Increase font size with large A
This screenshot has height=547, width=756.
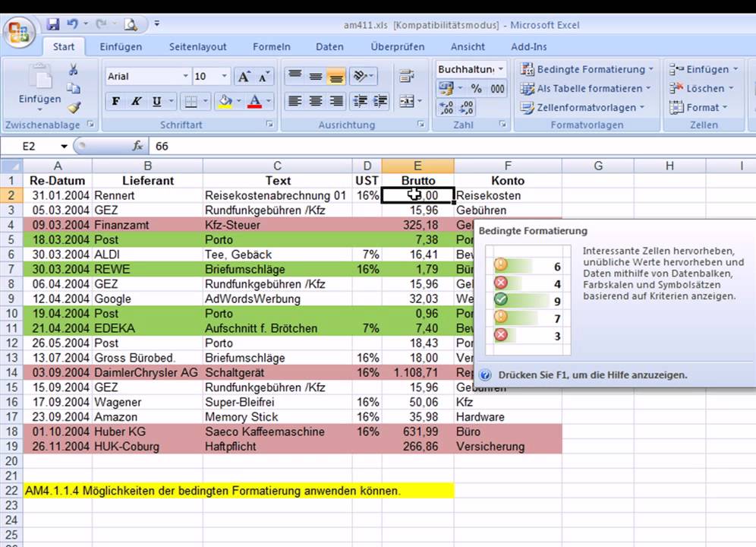pyautogui.click(x=244, y=76)
